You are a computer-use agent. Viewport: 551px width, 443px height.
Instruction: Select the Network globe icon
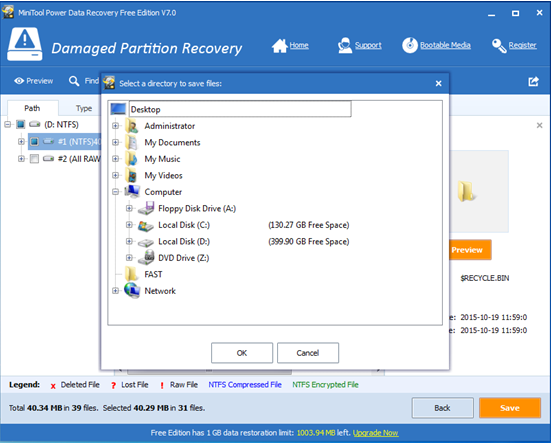coord(132,291)
